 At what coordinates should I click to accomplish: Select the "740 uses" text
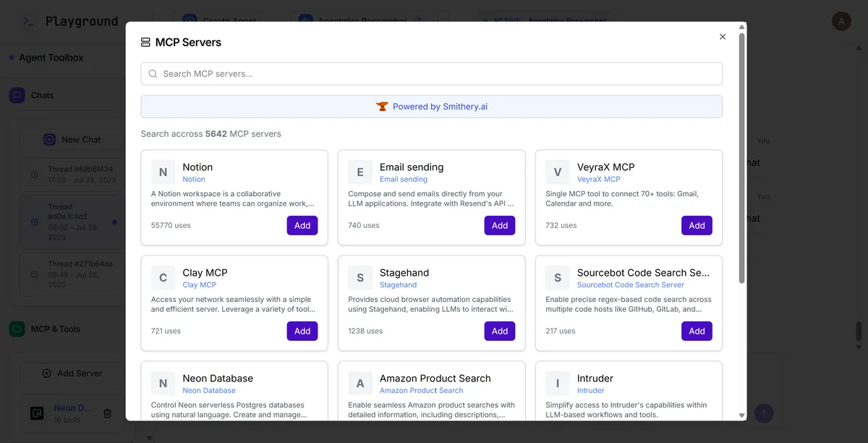coord(364,226)
